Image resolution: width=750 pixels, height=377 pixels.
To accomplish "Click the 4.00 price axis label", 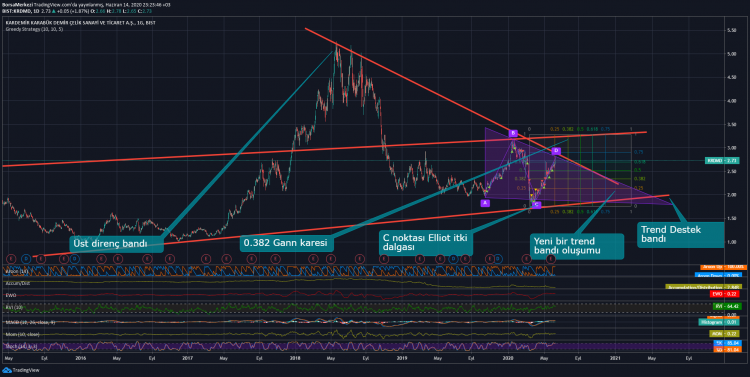I will pos(731,101).
